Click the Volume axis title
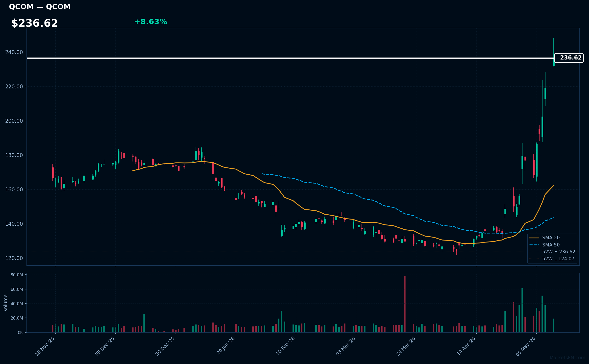The width and height of the screenshot is (589, 364). [5, 303]
